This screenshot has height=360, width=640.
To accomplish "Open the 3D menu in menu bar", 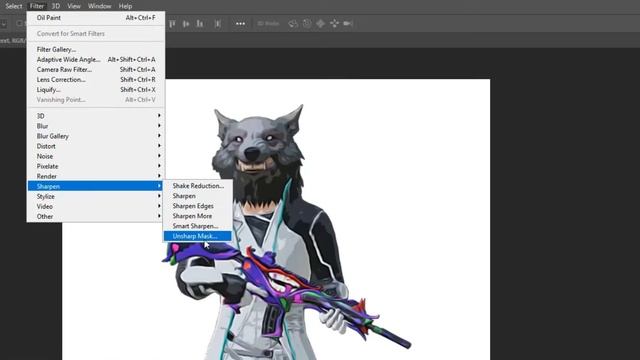I will 56,6.
